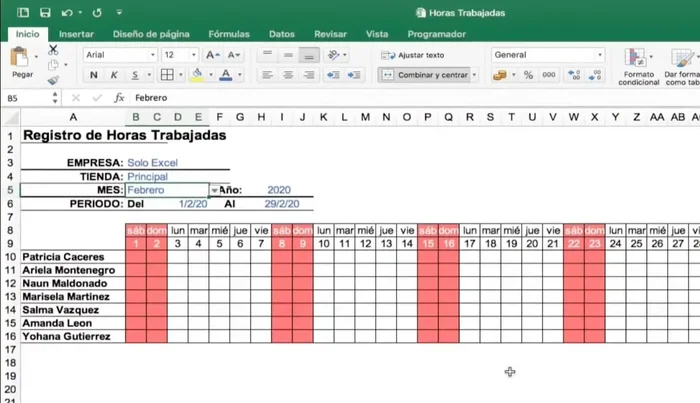This screenshot has height=403, width=700.
Task: Click the currency accounting format icon
Action: (x=500, y=75)
